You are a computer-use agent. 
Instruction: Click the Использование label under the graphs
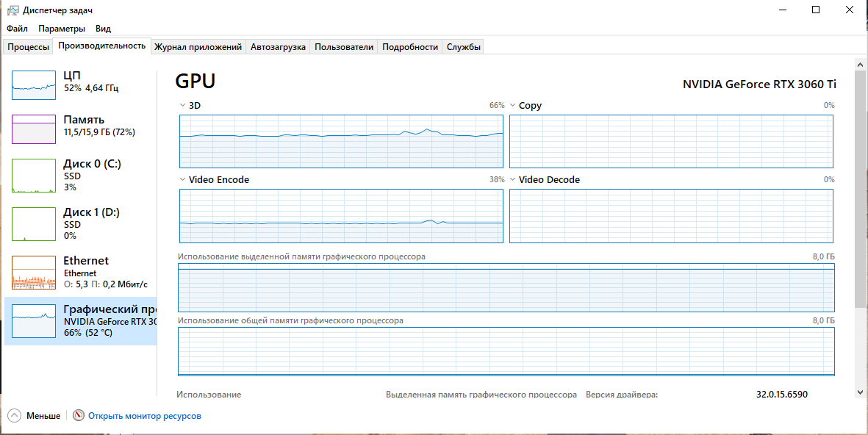(209, 395)
